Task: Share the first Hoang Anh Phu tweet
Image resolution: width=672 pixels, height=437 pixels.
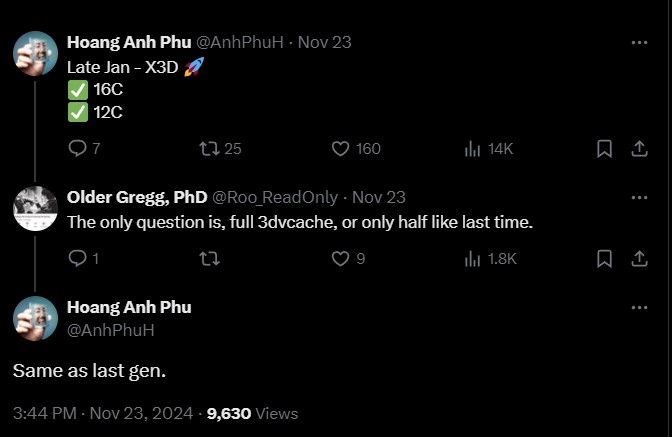Action: pyautogui.click(x=639, y=149)
